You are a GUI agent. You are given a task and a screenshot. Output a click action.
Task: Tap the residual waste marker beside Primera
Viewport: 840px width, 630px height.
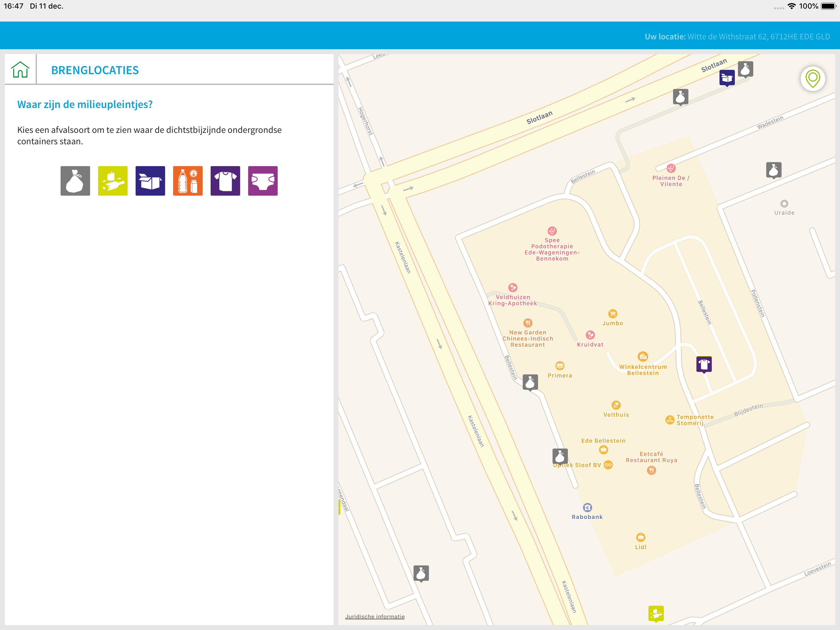(530, 382)
